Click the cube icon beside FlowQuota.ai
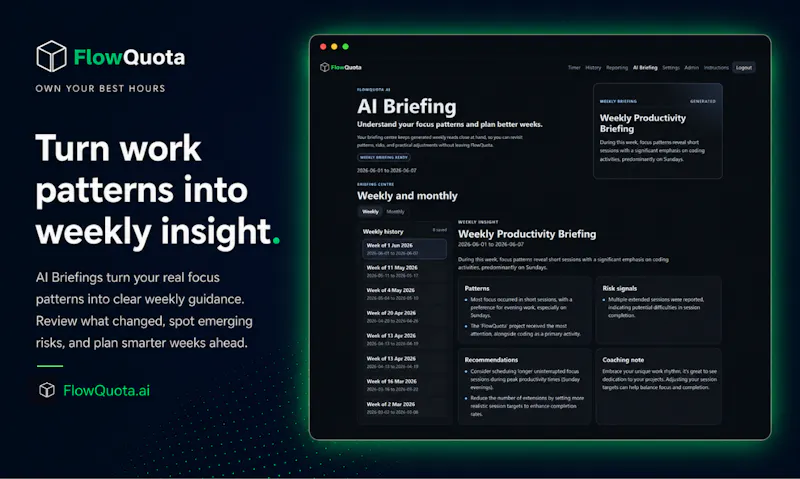This screenshot has width=800, height=479. (47, 390)
